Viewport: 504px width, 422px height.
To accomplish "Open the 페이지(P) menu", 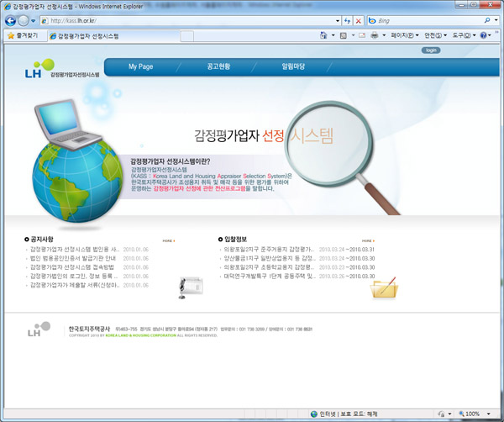I will point(405,35).
